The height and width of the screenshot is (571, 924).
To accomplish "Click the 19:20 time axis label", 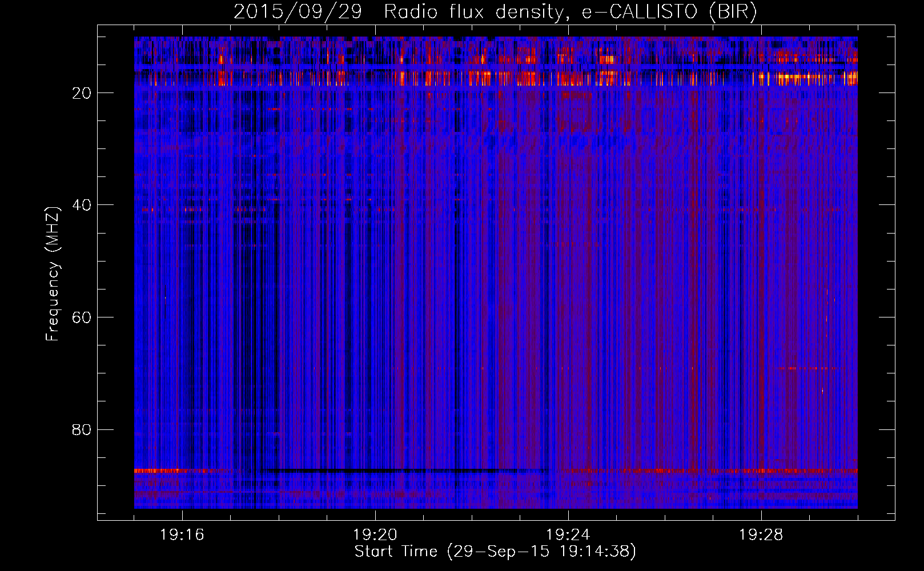I will [375, 535].
